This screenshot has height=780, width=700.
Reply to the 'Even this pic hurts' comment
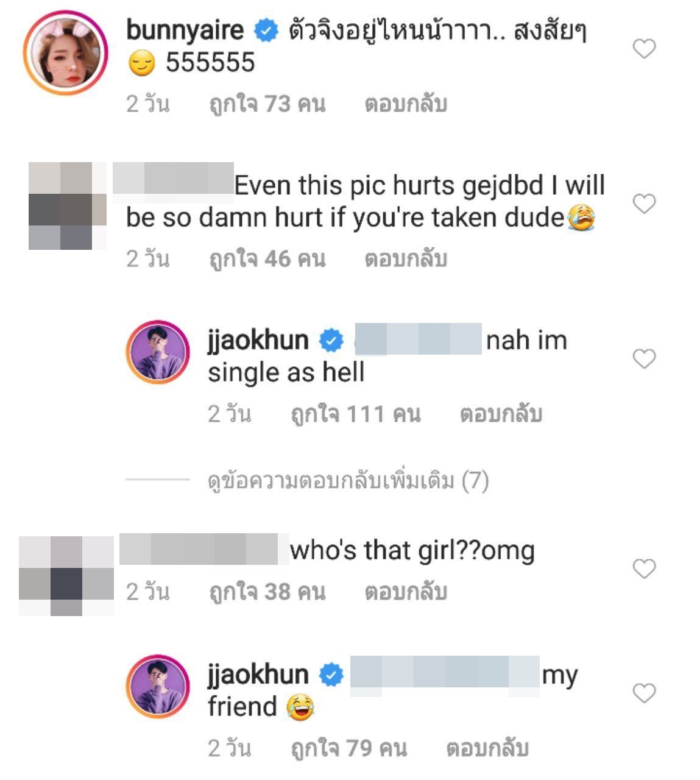(x=406, y=259)
